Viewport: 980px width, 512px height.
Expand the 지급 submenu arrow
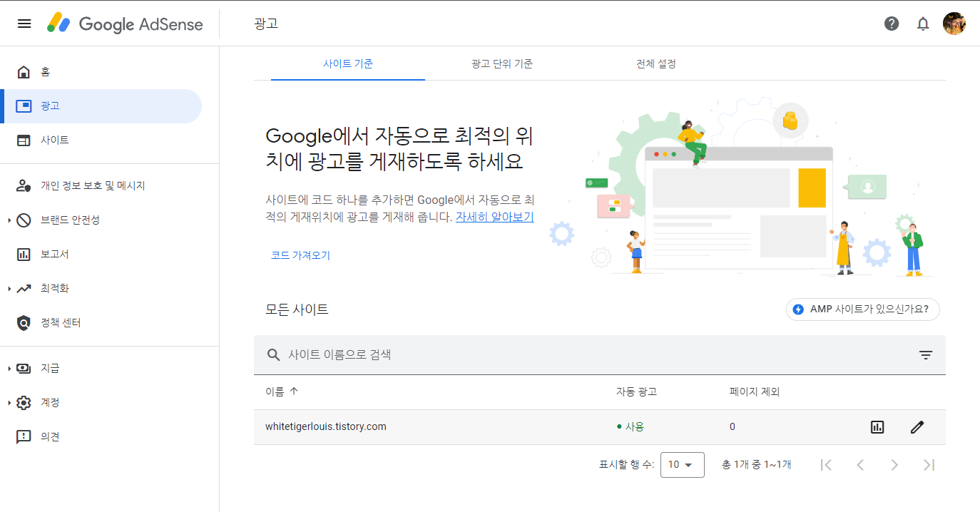pyautogui.click(x=9, y=369)
